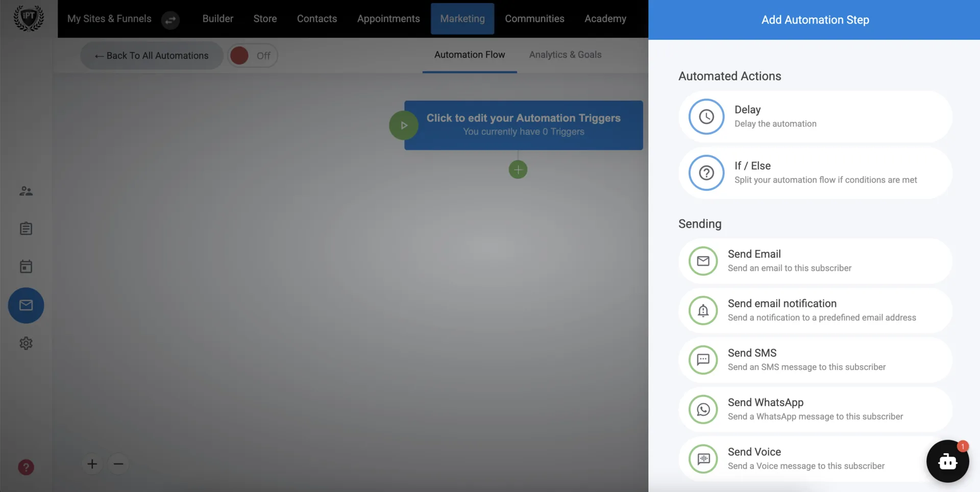Screen dimensions: 980x492
Task: Click the Send Email envelope icon
Action: pyautogui.click(x=703, y=261)
